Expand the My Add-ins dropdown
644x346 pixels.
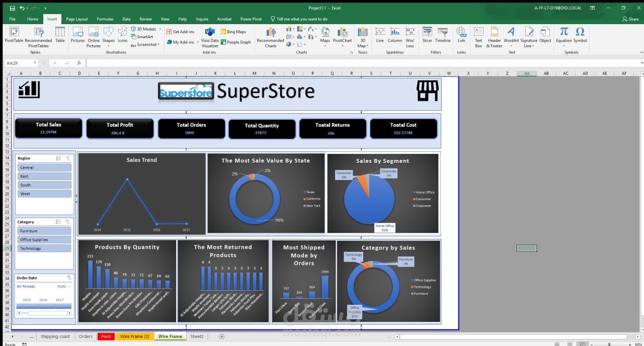(x=197, y=42)
